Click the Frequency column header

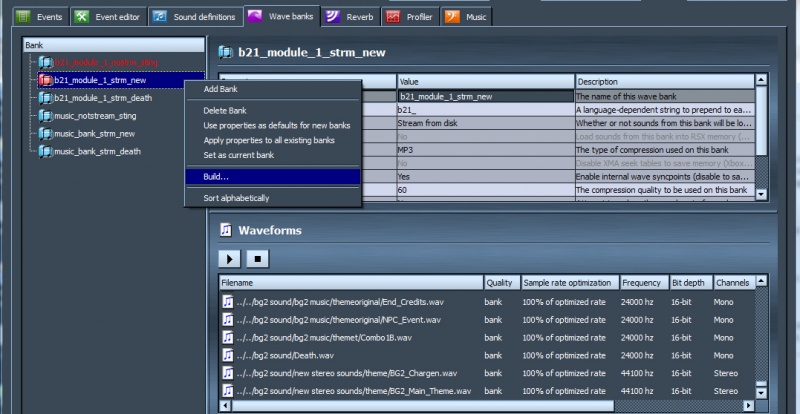[x=642, y=283]
